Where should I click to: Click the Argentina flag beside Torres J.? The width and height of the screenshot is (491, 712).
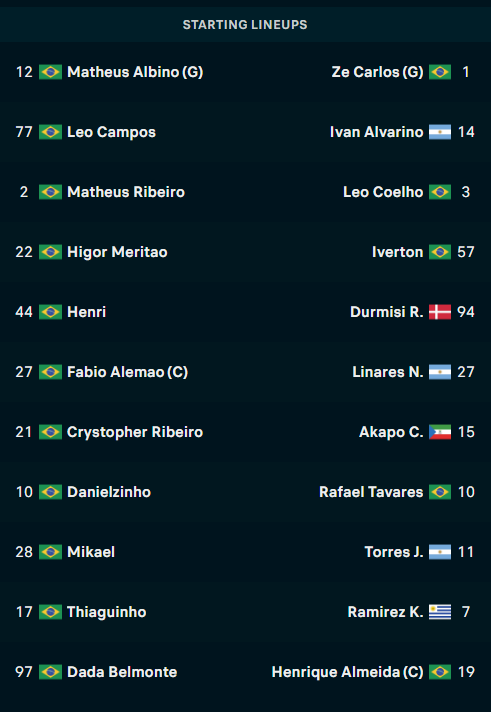[x=440, y=552]
